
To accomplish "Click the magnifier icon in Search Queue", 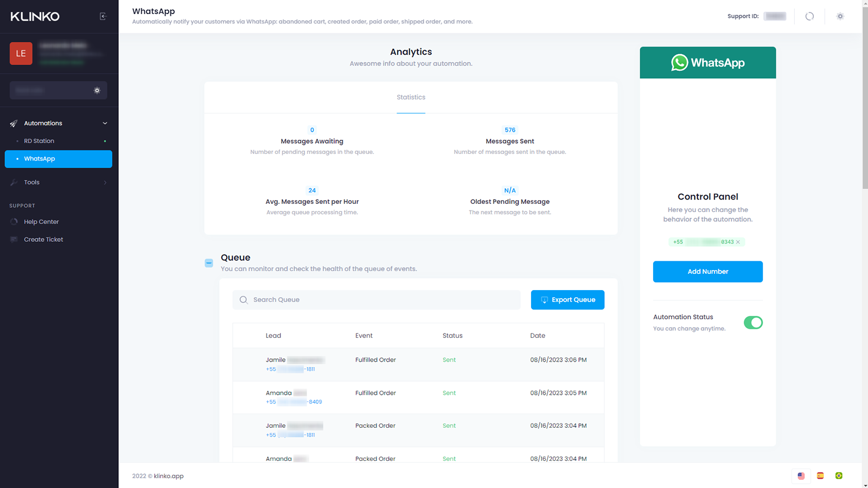I will tap(244, 300).
